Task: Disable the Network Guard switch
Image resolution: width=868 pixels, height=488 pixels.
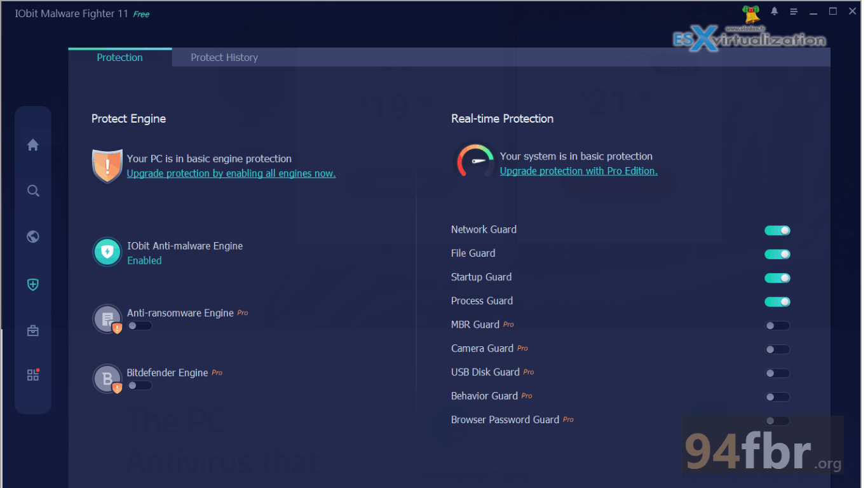Action: tap(777, 231)
